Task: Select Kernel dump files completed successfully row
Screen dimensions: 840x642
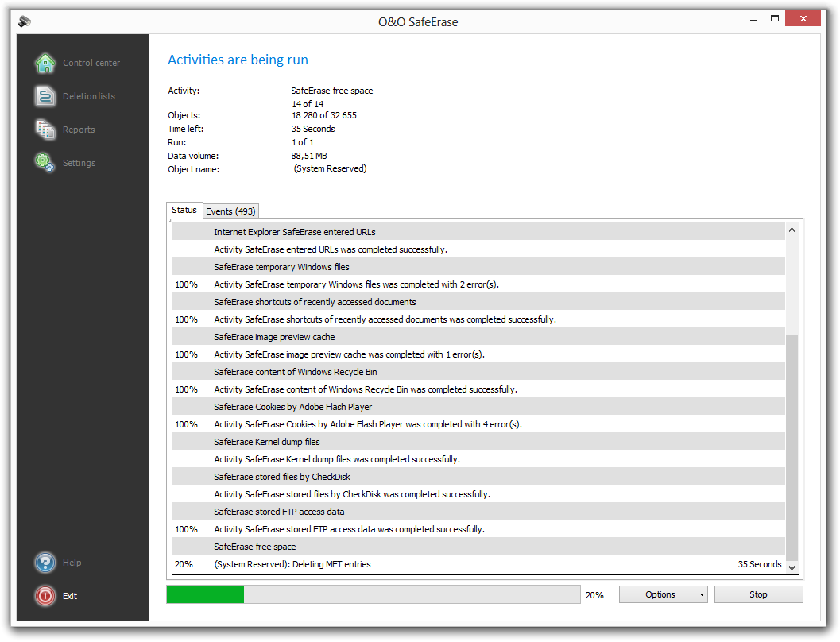Action: pyautogui.click(x=479, y=459)
